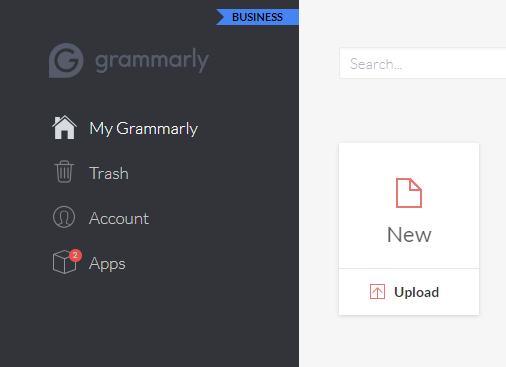Viewport: 506px width, 367px height.
Task: Click the upload arrow icon
Action: [x=377, y=292]
